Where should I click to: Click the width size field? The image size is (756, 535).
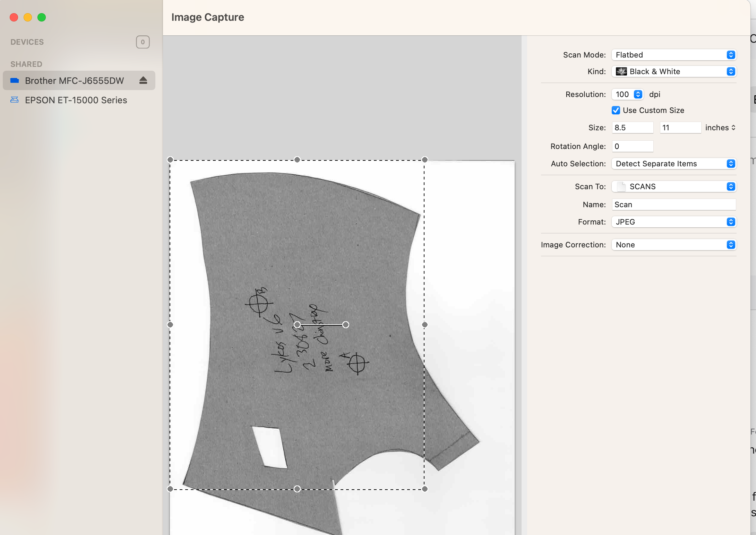tap(633, 128)
